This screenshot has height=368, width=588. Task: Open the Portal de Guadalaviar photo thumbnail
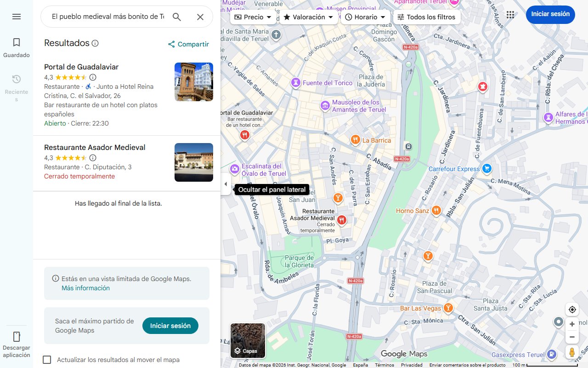[x=193, y=81]
